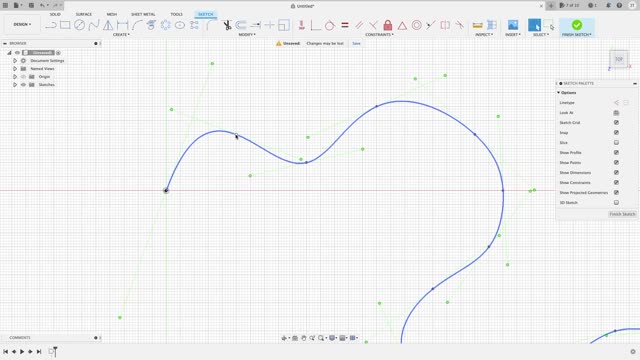Select the Rectangle sketch tool

point(65,25)
